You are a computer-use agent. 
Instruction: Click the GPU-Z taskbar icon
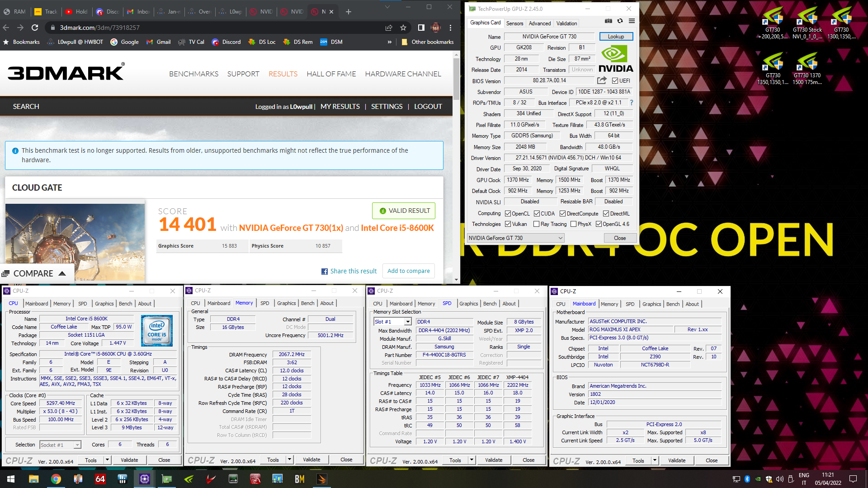click(x=167, y=479)
